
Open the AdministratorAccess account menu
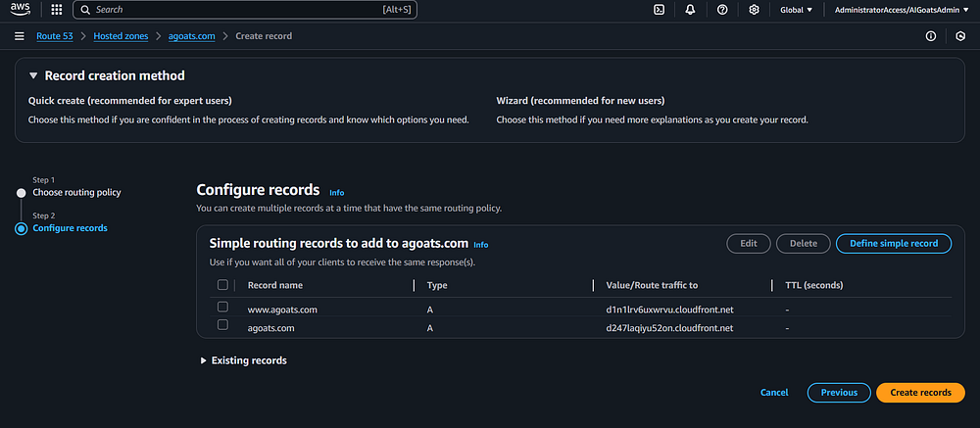point(902,10)
